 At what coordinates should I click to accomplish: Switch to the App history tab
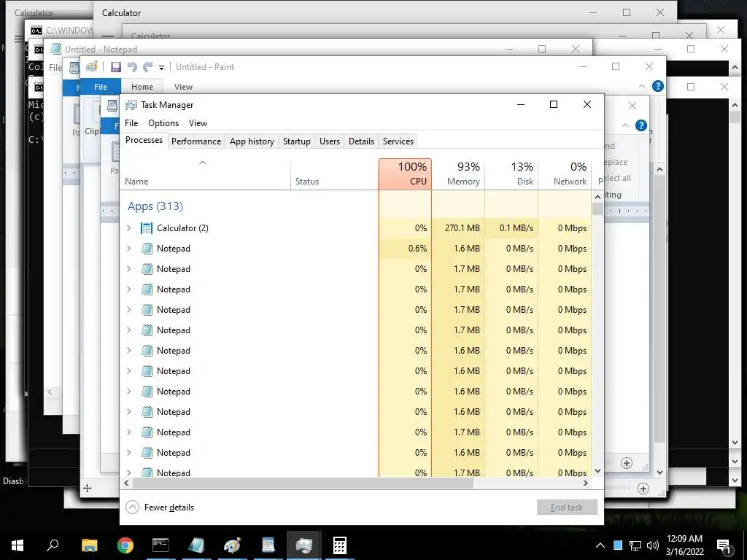tap(252, 141)
